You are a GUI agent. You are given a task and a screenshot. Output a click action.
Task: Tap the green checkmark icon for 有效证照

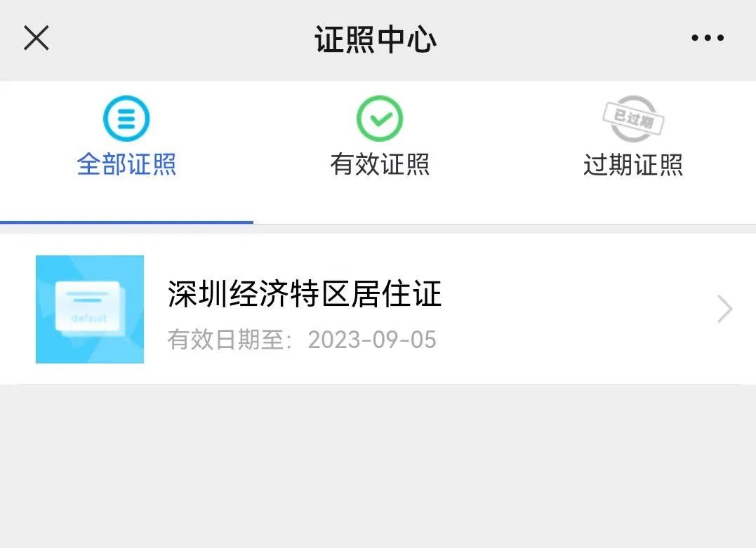380,119
